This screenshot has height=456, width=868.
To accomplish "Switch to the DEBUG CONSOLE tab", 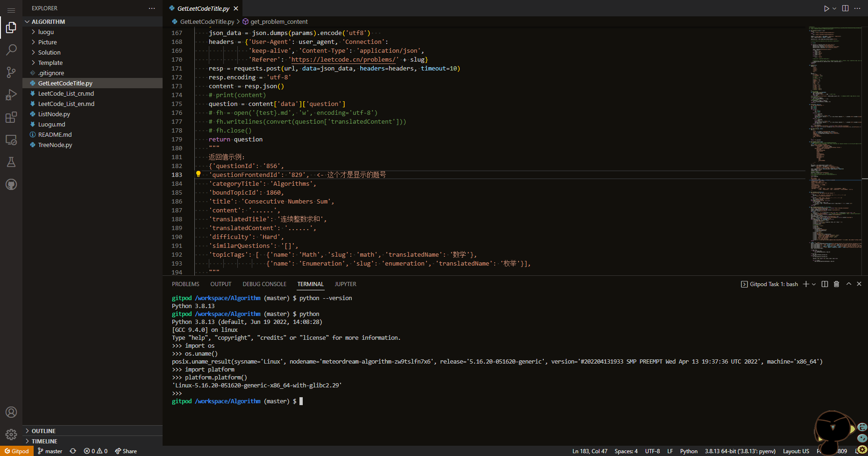I will pos(264,284).
